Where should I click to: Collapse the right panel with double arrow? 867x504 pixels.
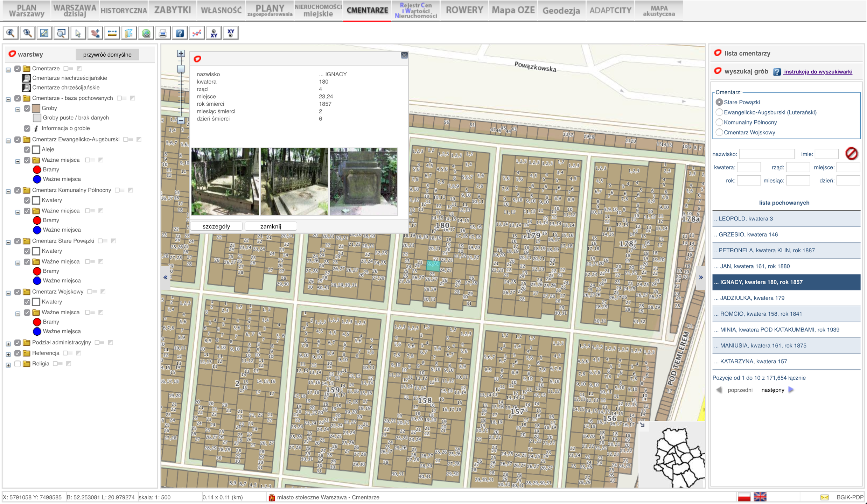coord(701,277)
